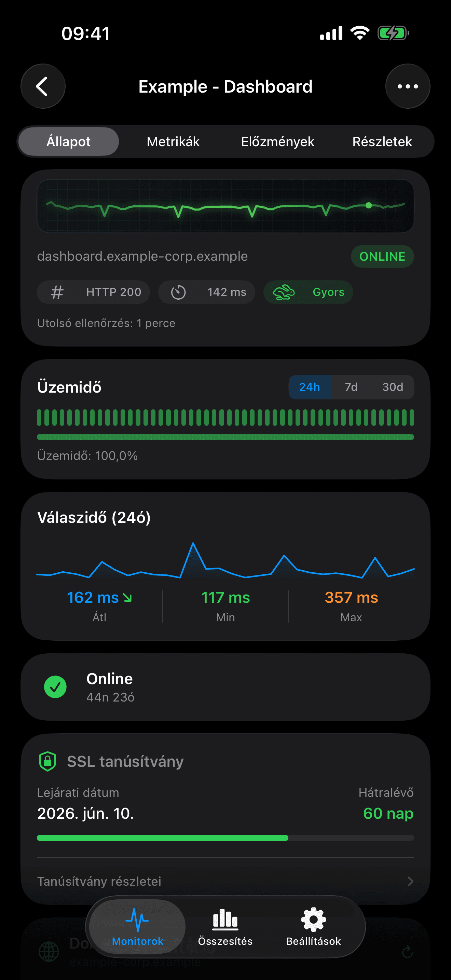Tap the SSL shield lock icon

[x=48, y=761]
